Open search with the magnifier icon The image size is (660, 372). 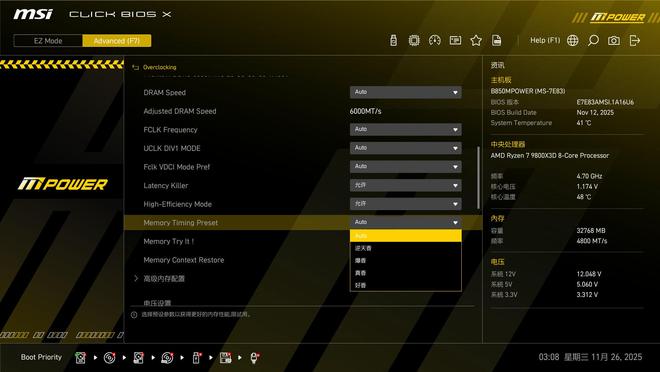pyautogui.click(x=593, y=40)
